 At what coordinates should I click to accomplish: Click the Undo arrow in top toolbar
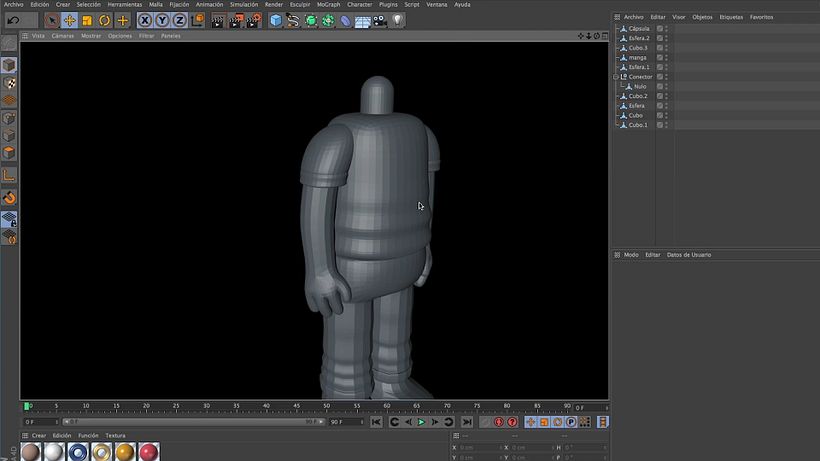tap(14, 20)
